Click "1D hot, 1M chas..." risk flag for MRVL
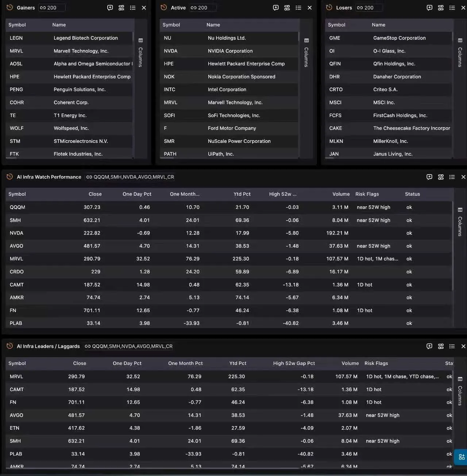The image size is (467, 476). [x=378, y=259]
